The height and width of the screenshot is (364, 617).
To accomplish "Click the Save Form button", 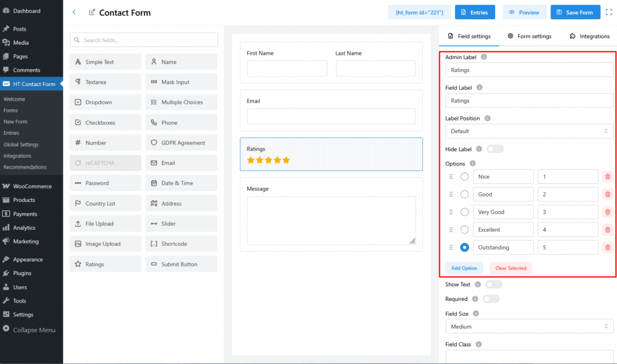I will pyautogui.click(x=575, y=12).
